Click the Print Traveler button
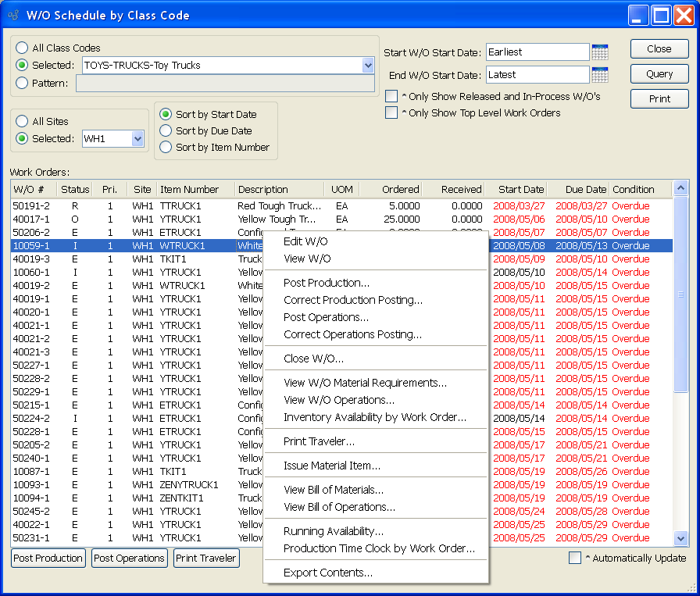The width and height of the screenshot is (700, 596). click(x=206, y=559)
